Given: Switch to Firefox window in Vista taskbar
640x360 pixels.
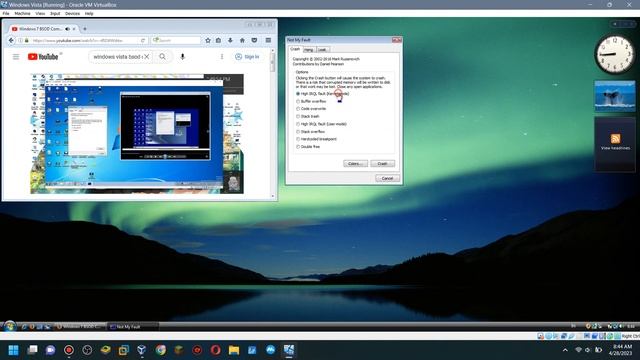Looking at the screenshot, I should coord(80,327).
